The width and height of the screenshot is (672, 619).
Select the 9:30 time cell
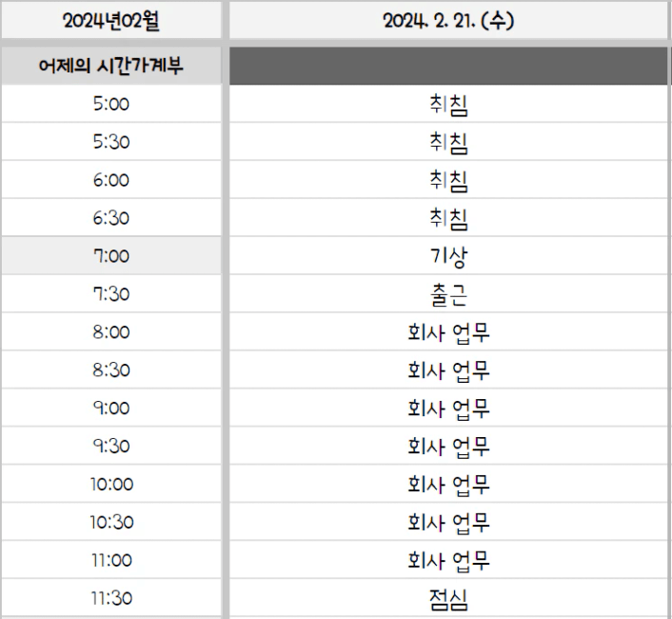tap(111, 447)
